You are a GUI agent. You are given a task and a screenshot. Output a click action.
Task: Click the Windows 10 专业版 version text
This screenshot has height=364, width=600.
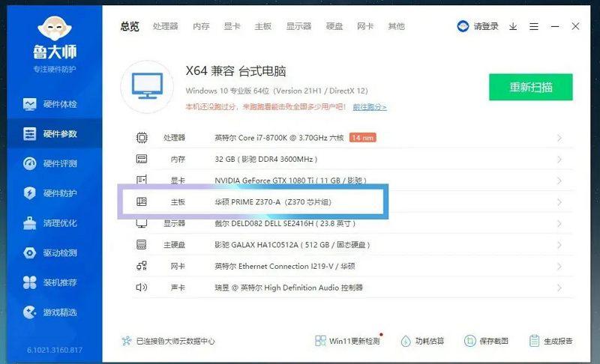pyautogui.click(x=277, y=91)
